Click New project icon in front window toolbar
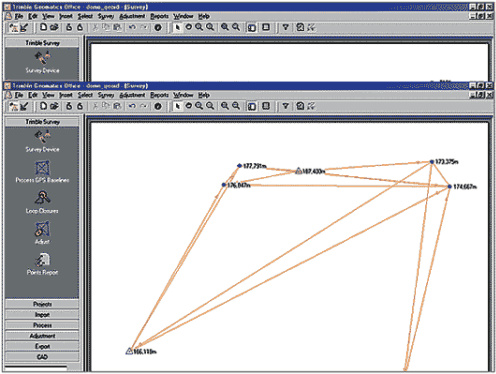 point(43,106)
